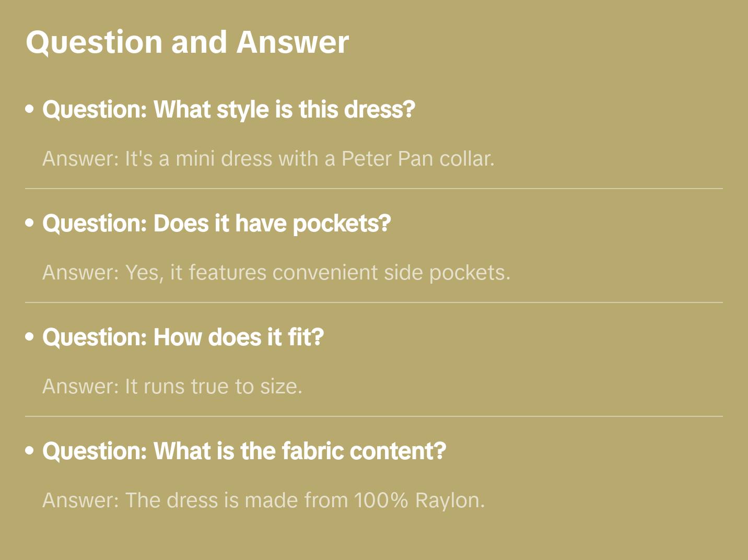The image size is (748, 560).
Task: Click the divider below the true-to-size answer
Action: point(374,416)
